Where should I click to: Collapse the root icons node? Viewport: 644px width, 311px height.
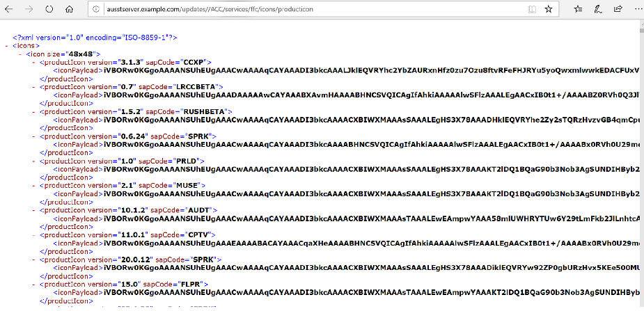(x=7, y=46)
